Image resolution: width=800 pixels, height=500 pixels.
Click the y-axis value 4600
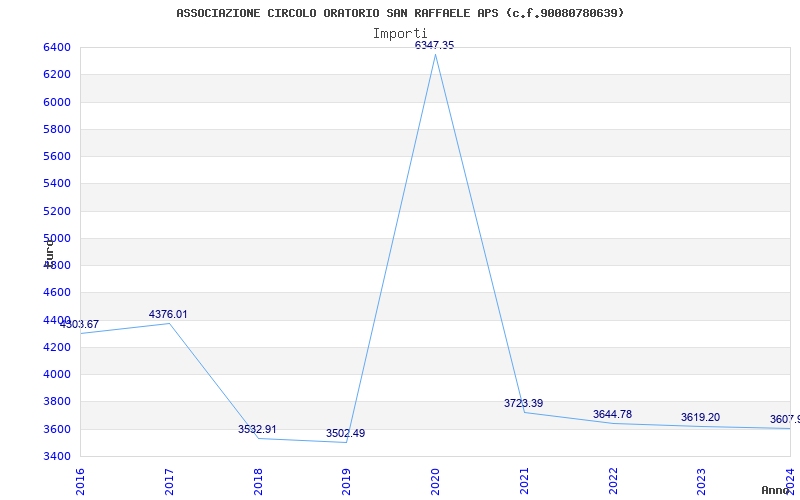tap(57, 292)
